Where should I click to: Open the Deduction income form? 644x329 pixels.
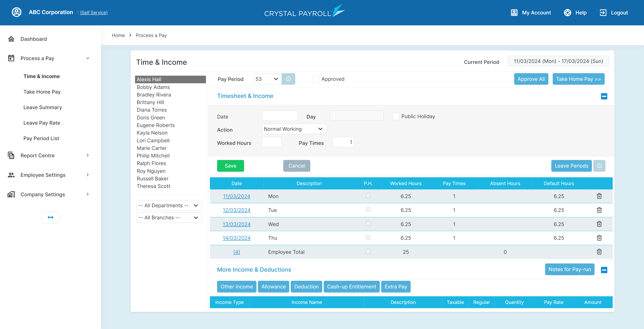click(306, 286)
